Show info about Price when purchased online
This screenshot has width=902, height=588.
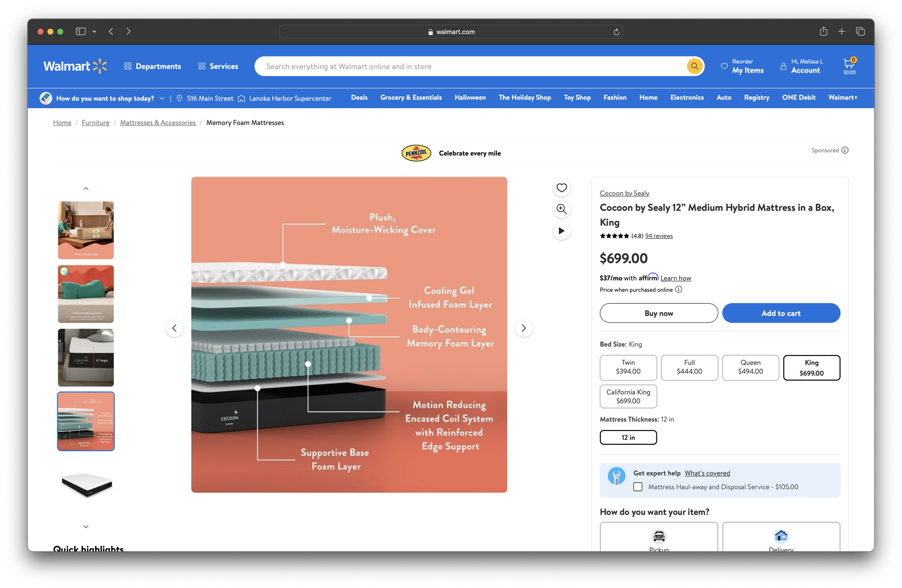click(x=679, y=289)
